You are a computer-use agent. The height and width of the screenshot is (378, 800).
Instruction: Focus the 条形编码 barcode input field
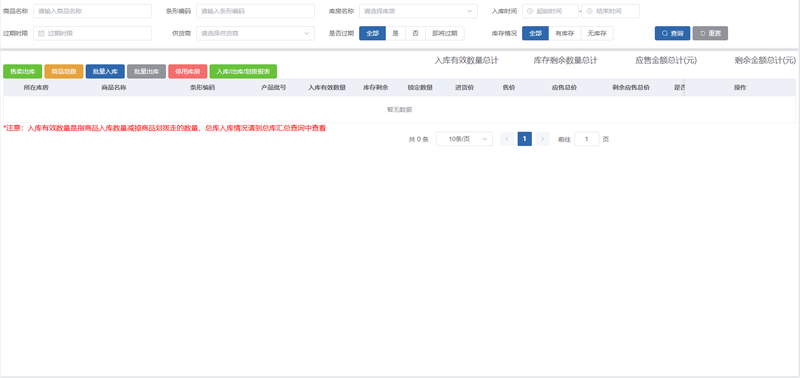point(256,11)
